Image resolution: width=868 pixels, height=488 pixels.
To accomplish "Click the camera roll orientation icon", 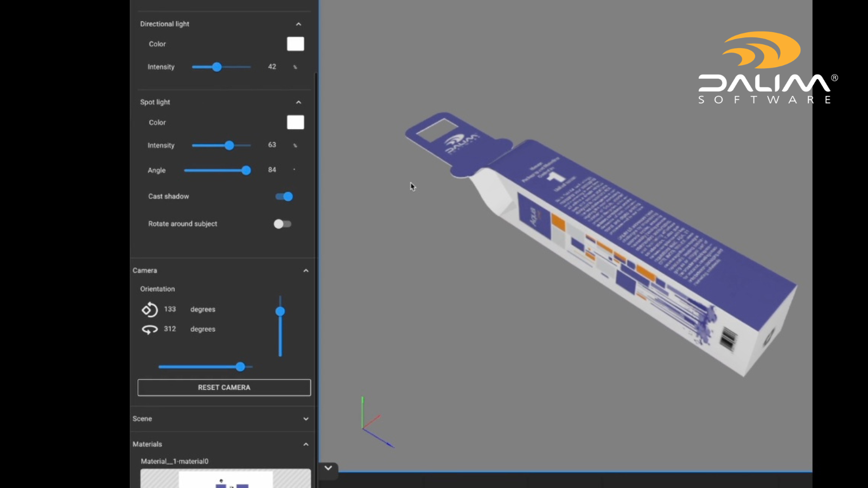I will pos(150,309).
